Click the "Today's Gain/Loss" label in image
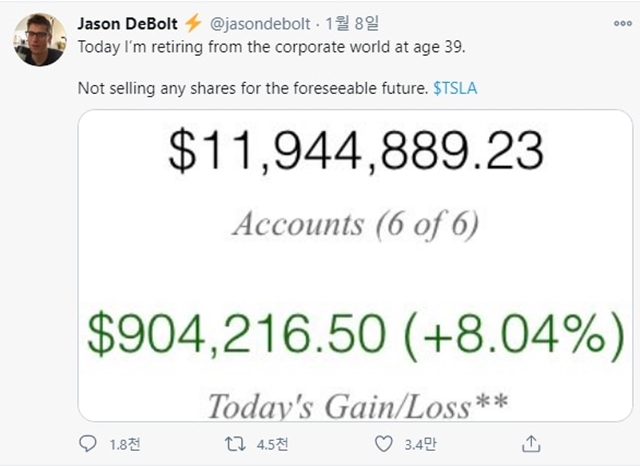This screenshot has width=640, height=466. (357, 404)
